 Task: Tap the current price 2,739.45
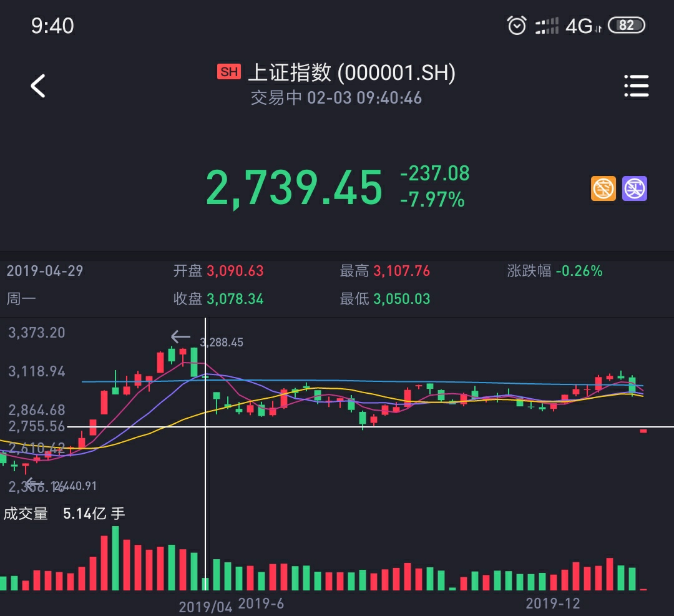click(294, 188)
